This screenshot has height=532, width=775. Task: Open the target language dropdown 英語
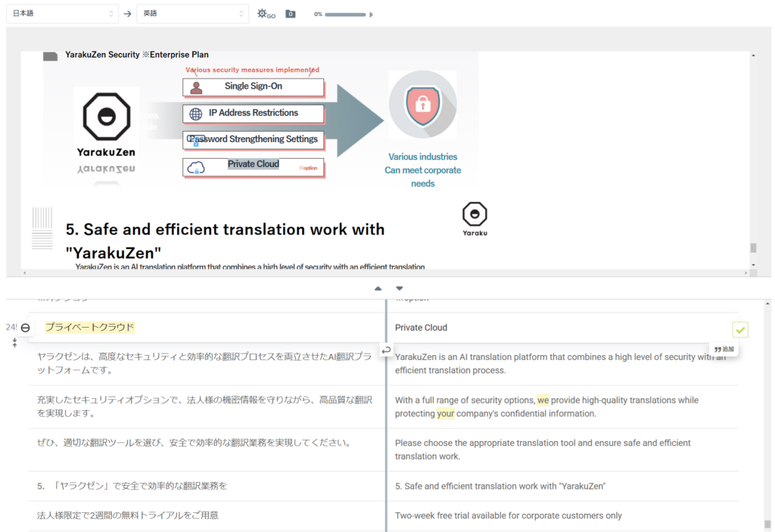[x=193, y=14]
